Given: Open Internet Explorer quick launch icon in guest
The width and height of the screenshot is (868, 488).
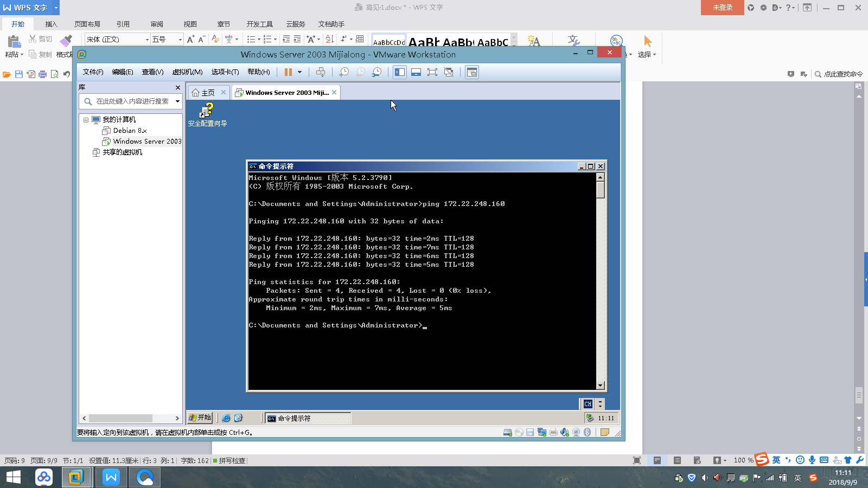Looking at the screenshot, I should 226,418.
